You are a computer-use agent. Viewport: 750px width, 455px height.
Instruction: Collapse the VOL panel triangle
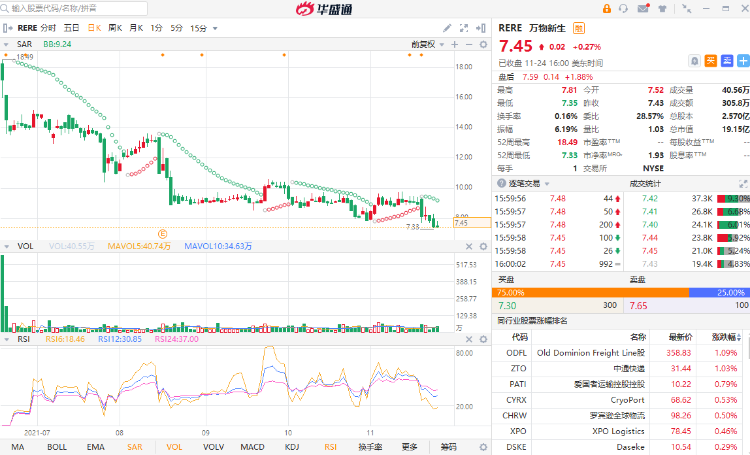pos(6,246)
